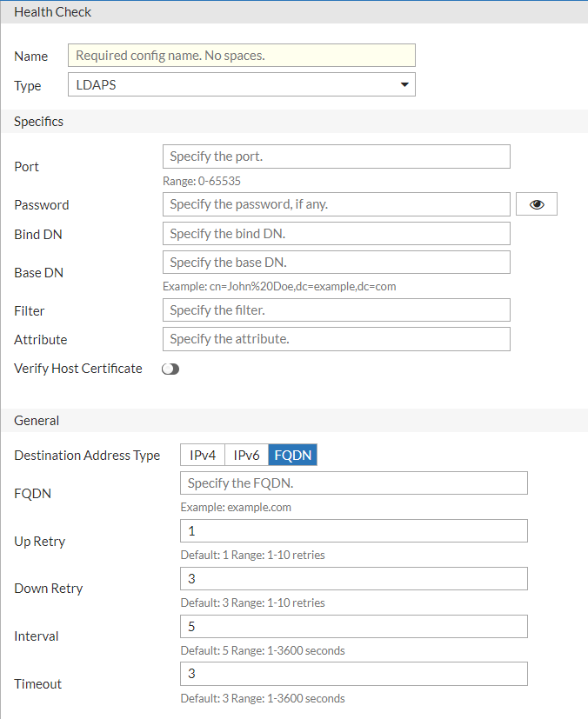Click the General section header
The height and width of the screenshot is (719, 588).
37,421
